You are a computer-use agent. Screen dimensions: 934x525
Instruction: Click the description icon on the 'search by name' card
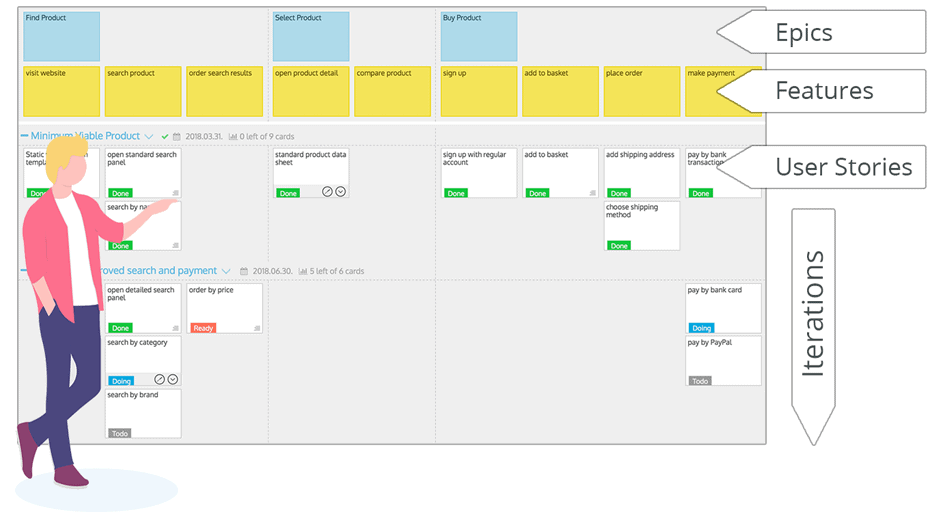click(176, 245)
